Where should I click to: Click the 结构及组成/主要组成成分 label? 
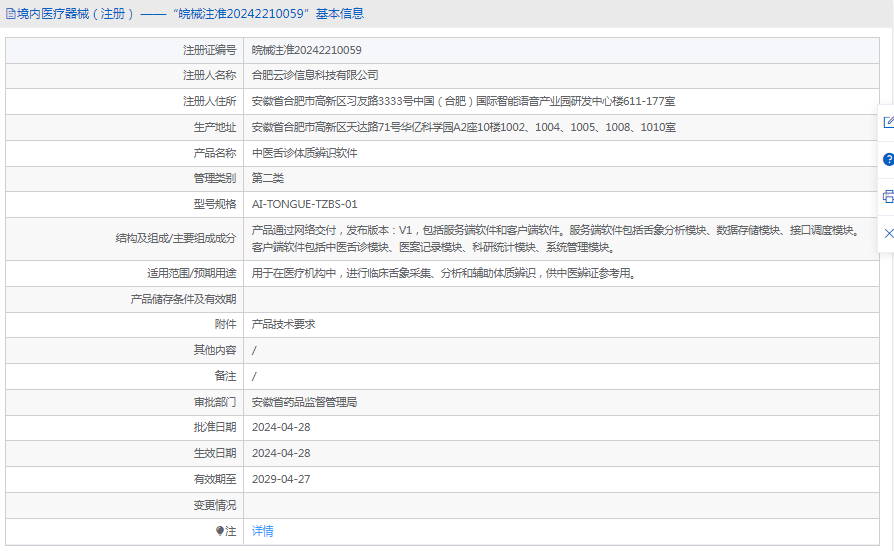pyautogui.click(x=176, y=238)
